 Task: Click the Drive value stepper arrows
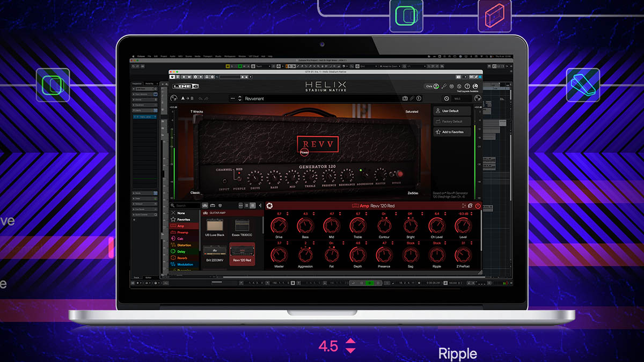tap(287, 214)
